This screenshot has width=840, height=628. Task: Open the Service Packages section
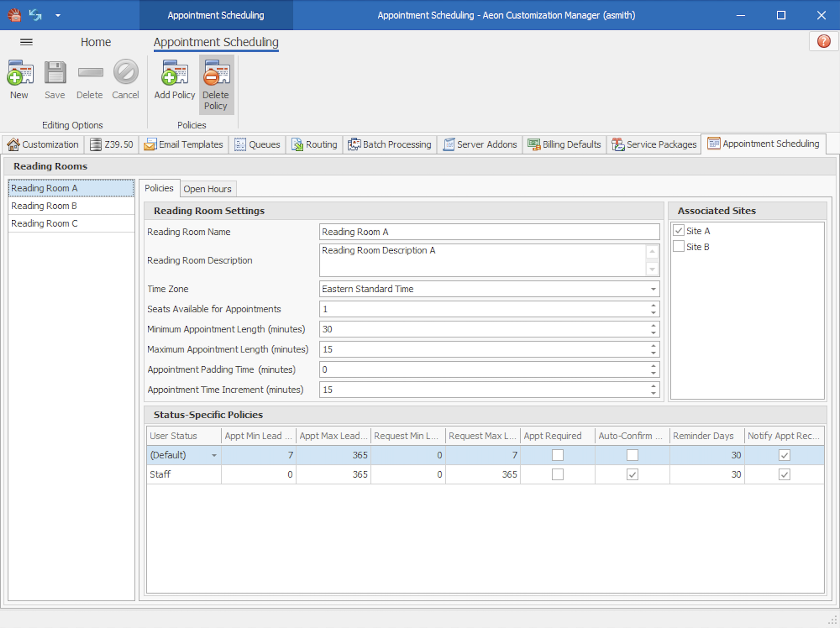(x=654, y=144)
